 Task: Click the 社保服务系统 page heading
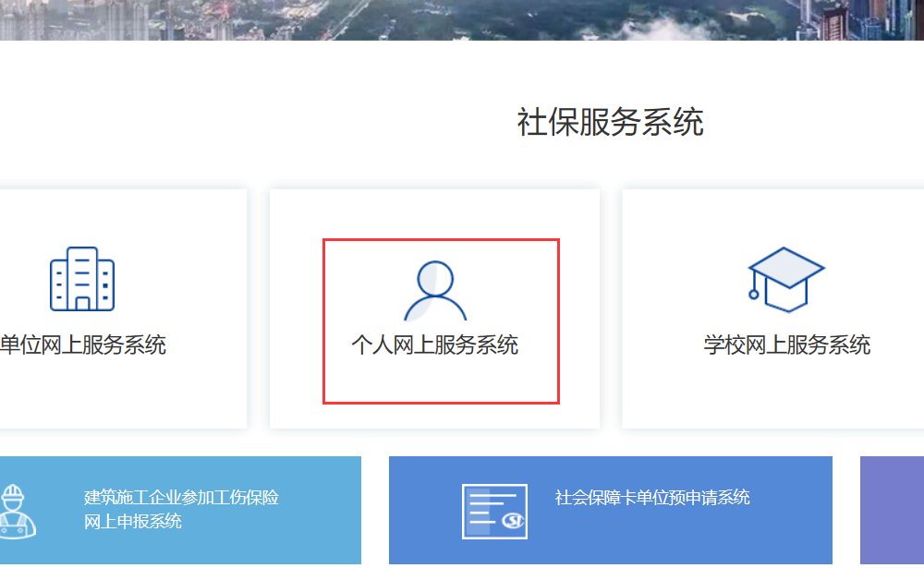click(610, 121)
